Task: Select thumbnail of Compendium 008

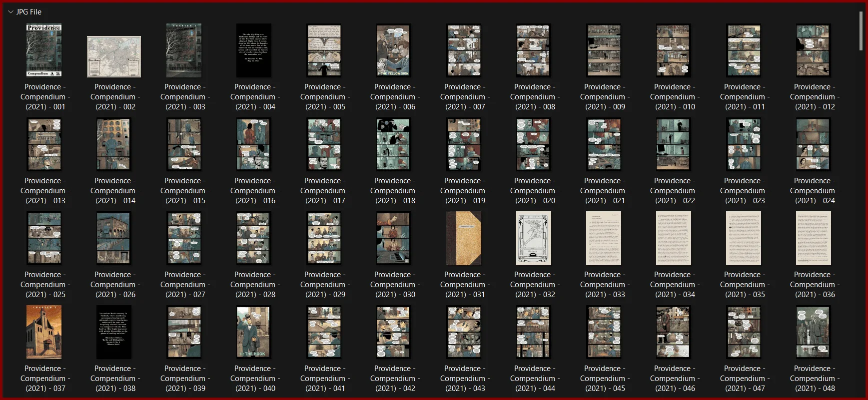Action: click(534, 50)
